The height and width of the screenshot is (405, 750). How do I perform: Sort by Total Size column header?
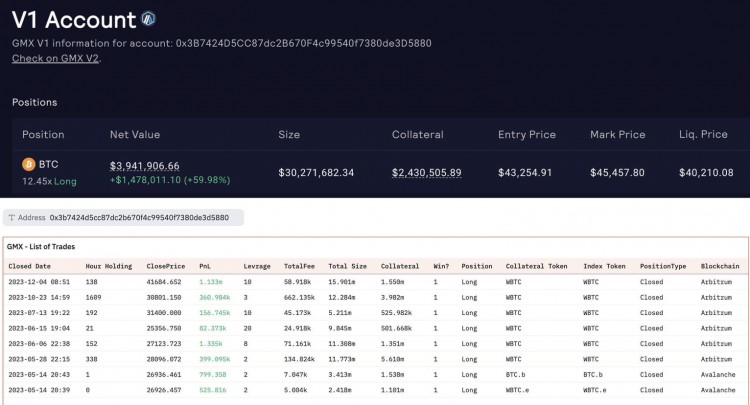pos(347,266)
